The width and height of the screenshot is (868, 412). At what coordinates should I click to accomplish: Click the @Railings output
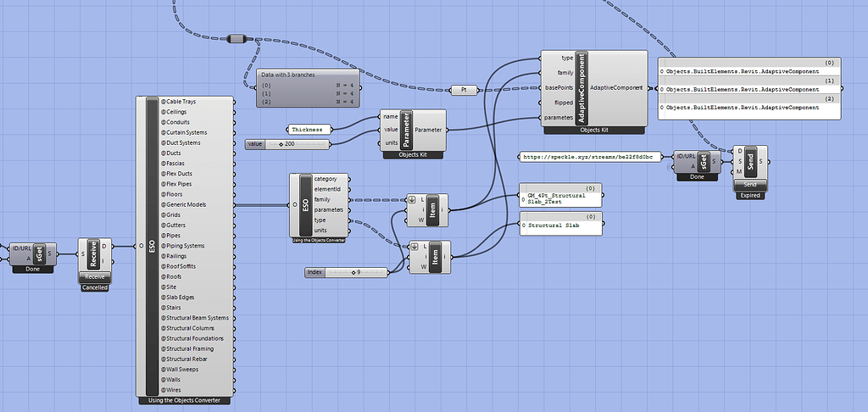(174, 256)
